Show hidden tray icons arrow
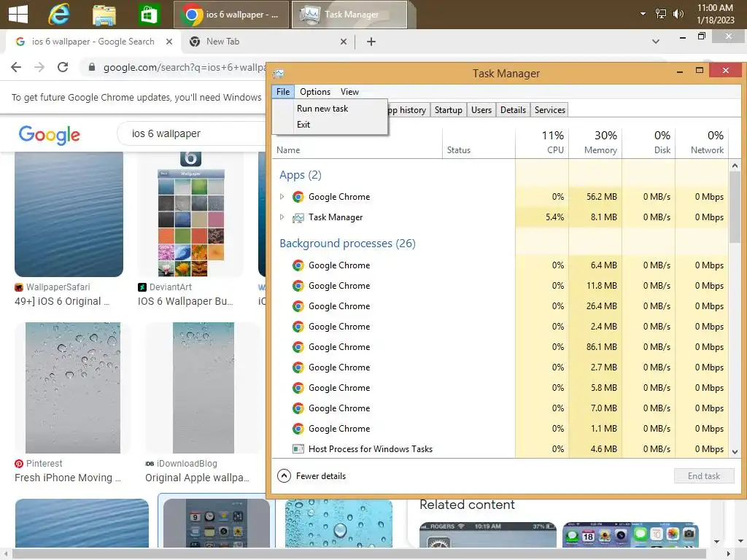 (x=643, y=14)
